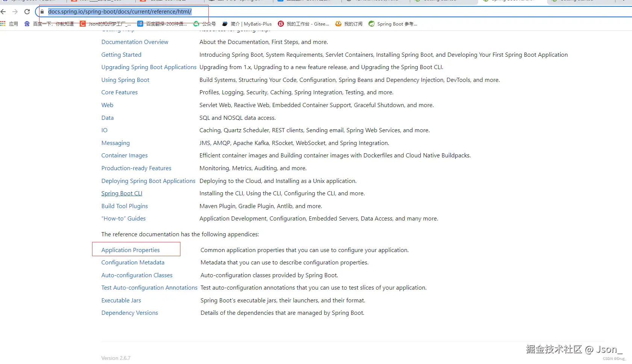
Task: Open the 公众号 bookmark
Action: pyautogui.click(x=205, y=24)
